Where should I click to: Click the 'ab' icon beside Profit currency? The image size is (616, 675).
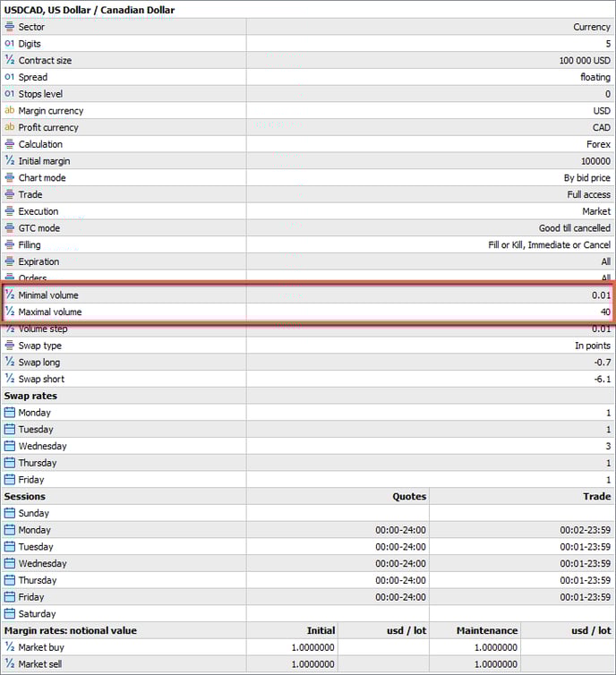[x=10, y=128]
